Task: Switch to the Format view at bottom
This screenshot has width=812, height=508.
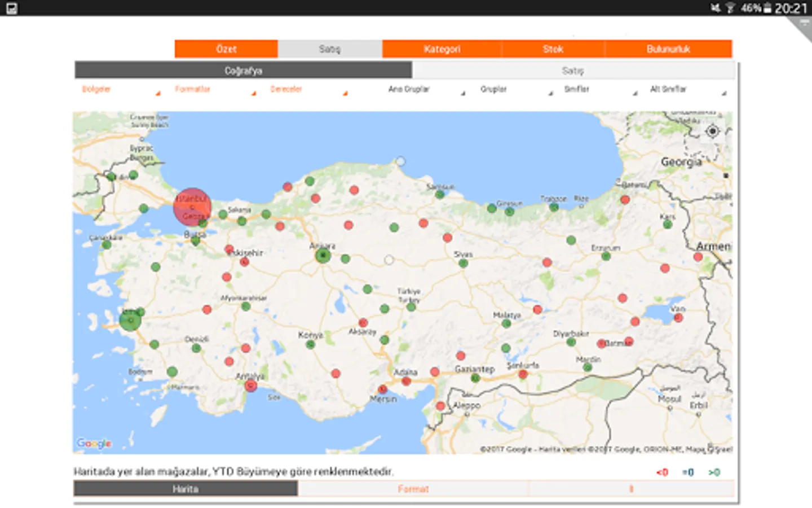Action: [x=413, y=489]
